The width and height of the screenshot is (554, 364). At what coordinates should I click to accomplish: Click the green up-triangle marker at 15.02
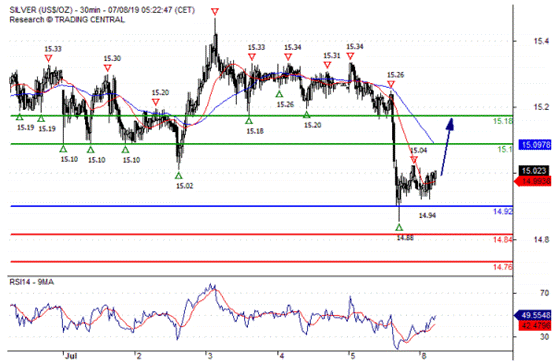(x=179, y=175)
